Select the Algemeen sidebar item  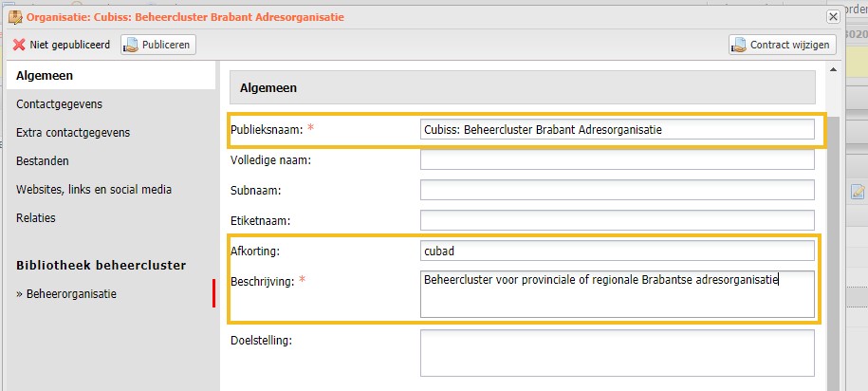tap(111, 76)
